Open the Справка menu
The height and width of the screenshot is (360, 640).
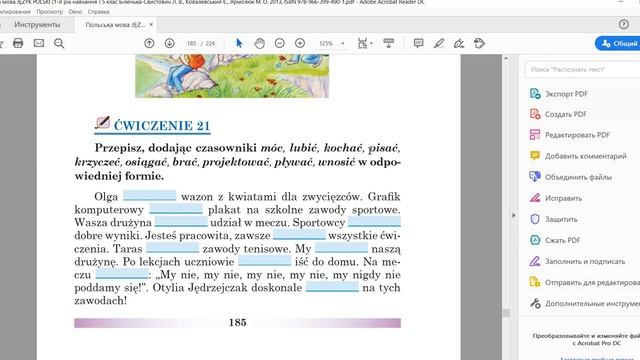tap(98, 12)
